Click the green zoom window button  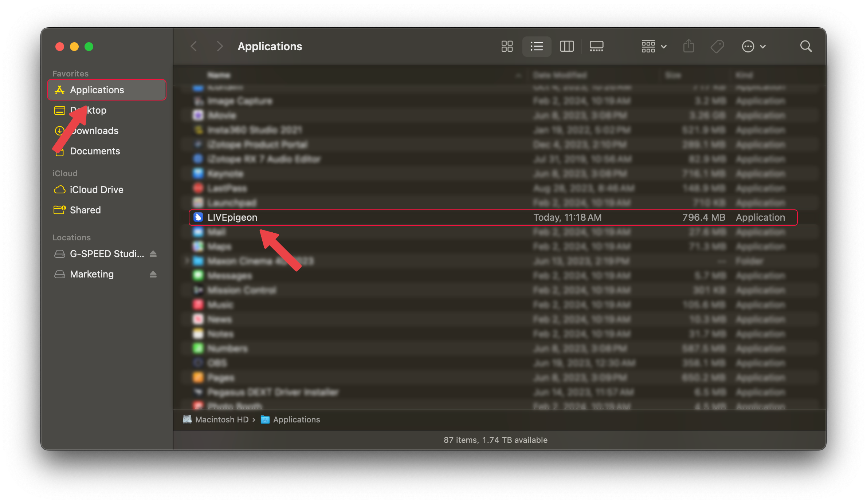tap(89, 47)
